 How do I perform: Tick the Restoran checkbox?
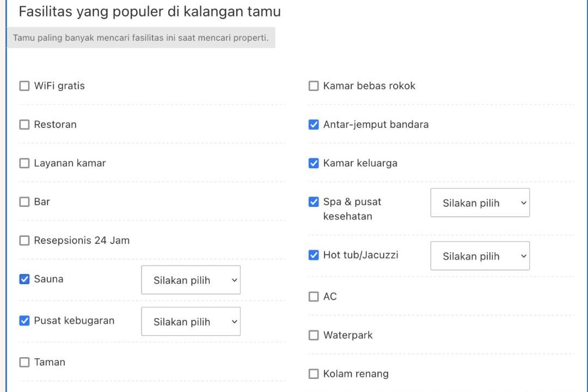pyautogui.click(x=24, y=125)
